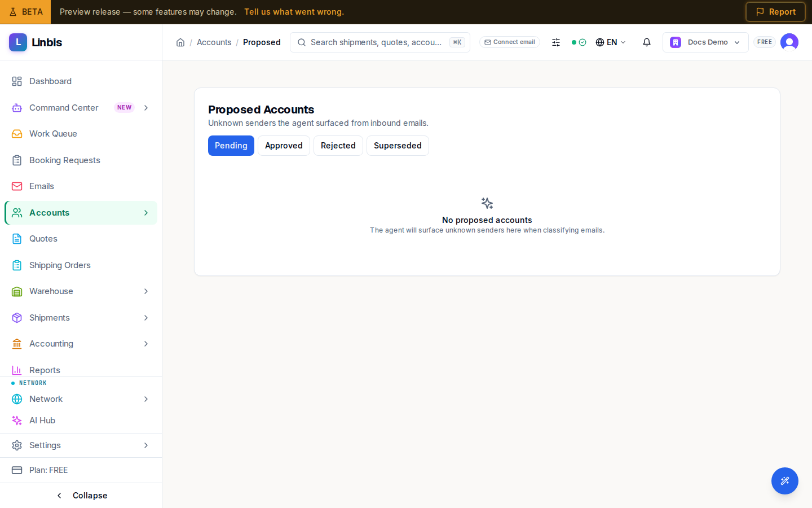
Task: Expand the Accounts submenu chevron
Action: [x=146, y=213]
